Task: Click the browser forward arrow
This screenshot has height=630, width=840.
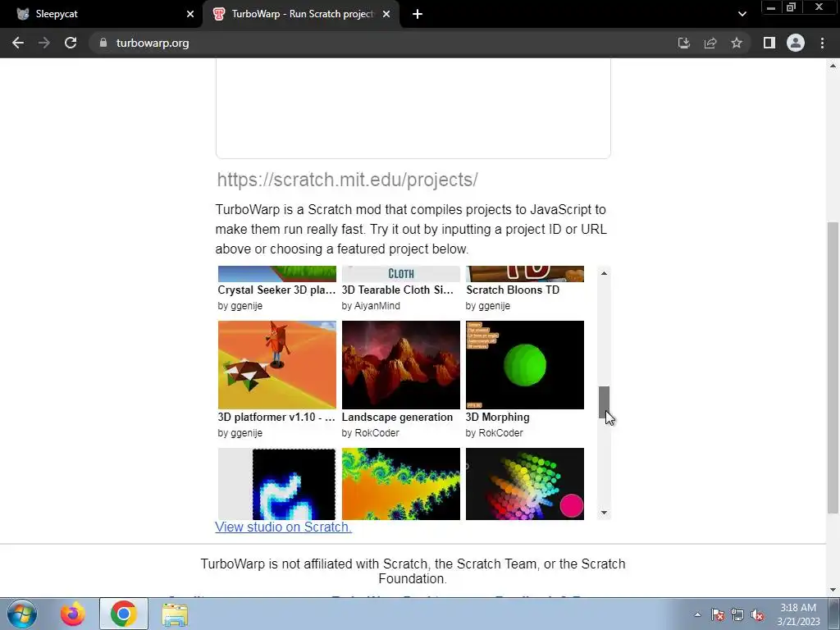Action: pyautogui.click(x=44, y=43)
